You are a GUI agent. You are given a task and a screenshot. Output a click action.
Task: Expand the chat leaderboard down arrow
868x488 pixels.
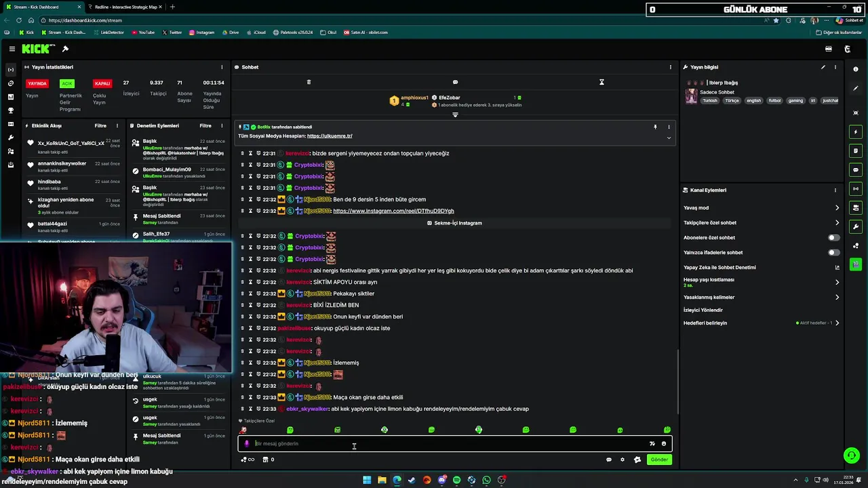point(455,115)
